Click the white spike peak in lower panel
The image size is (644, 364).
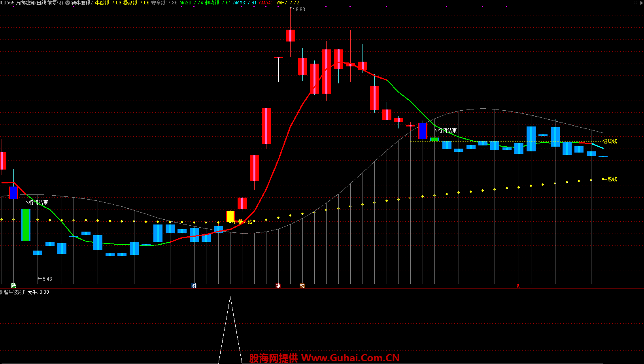(x=230, y=298)
